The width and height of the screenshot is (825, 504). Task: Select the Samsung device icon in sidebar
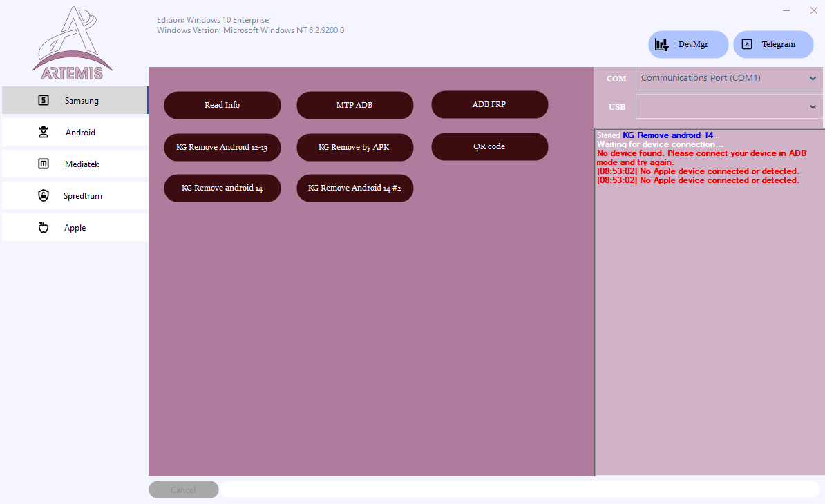[44, 100]
